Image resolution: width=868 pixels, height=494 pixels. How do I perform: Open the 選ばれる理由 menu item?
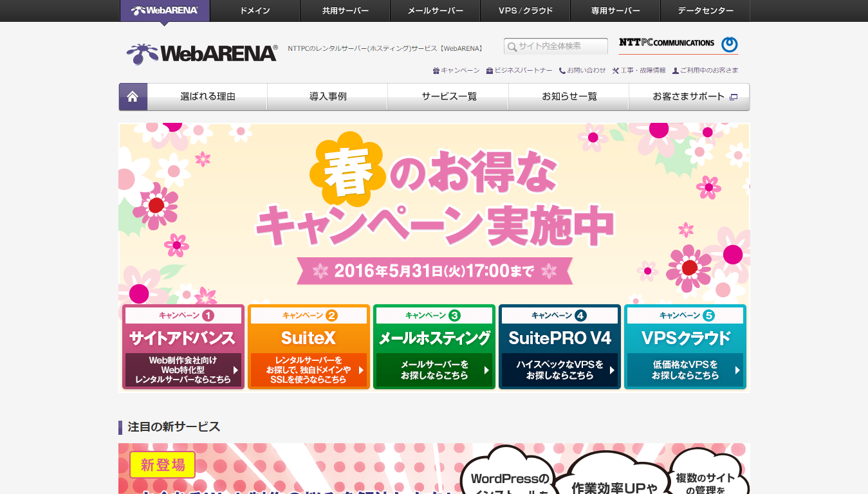pos(207,96)
